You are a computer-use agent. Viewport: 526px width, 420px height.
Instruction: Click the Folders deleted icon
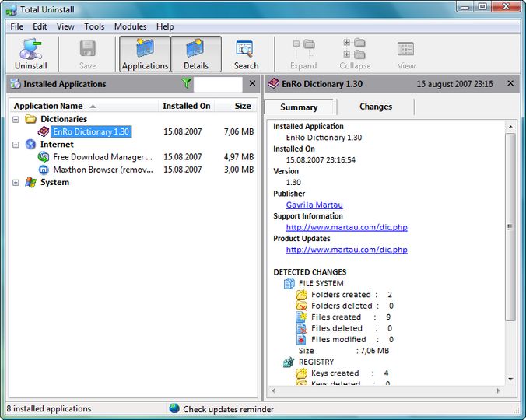pyautogui.click(x=302, y=306)
